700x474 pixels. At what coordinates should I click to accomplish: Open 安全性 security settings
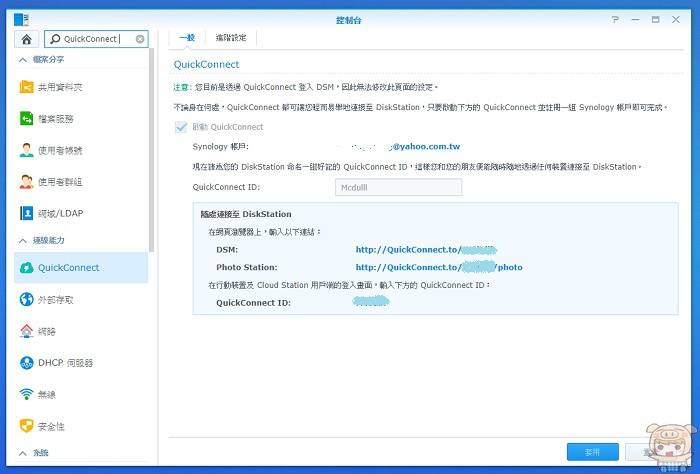pyautogui.click(x=52, y=426)
